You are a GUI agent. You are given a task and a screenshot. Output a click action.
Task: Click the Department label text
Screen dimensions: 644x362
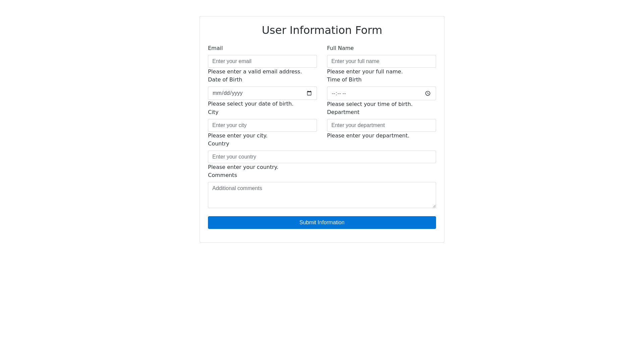pos(343,112)
